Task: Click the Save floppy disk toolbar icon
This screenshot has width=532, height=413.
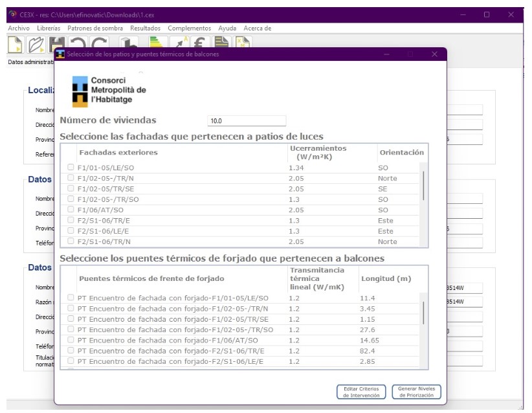Action: (x=57, y=42)
